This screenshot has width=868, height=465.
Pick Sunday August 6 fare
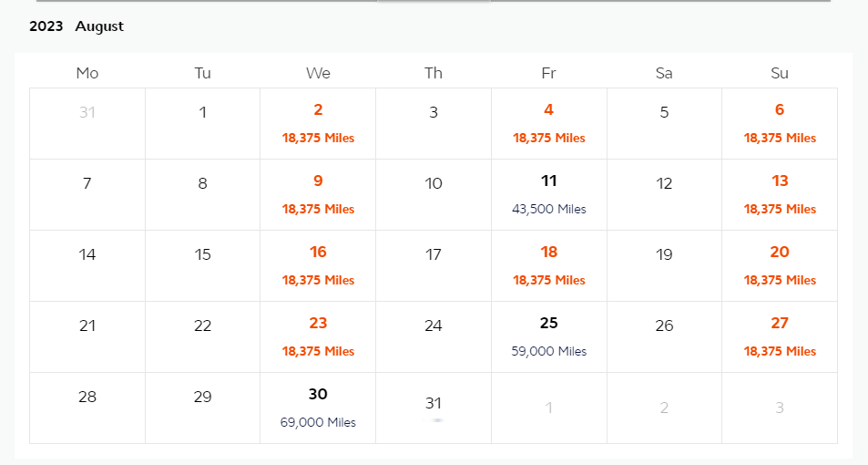pyautogui.click(x=780, y=123)
